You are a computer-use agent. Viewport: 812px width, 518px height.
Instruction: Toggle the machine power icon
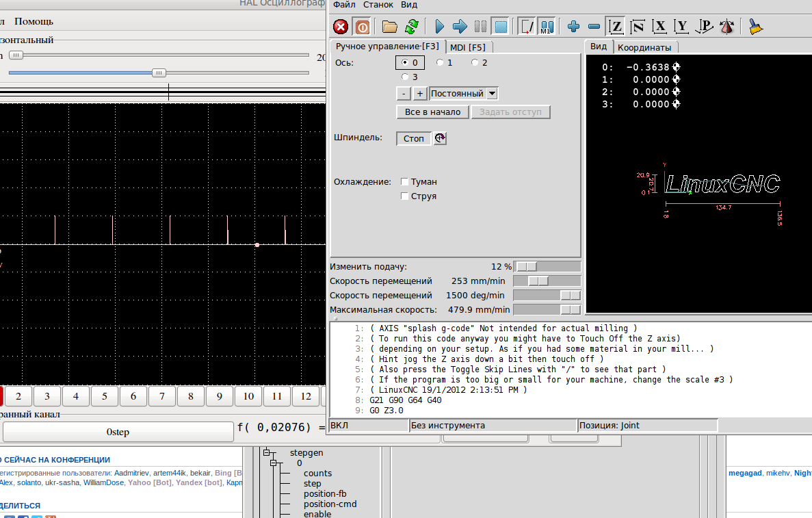pos(363,27)
